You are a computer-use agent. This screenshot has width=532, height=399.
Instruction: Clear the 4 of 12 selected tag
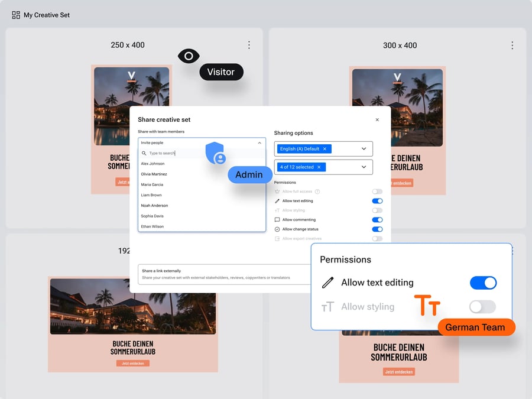pos(319,167)
